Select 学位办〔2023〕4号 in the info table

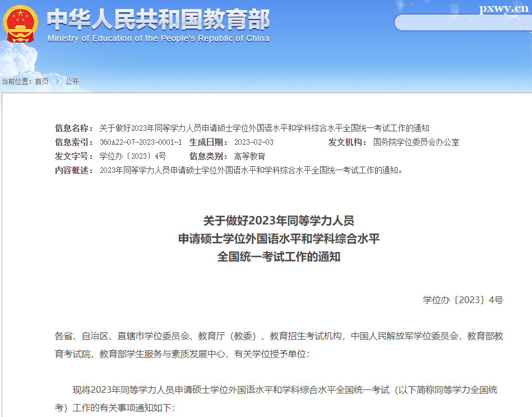(x=133, y=156)
